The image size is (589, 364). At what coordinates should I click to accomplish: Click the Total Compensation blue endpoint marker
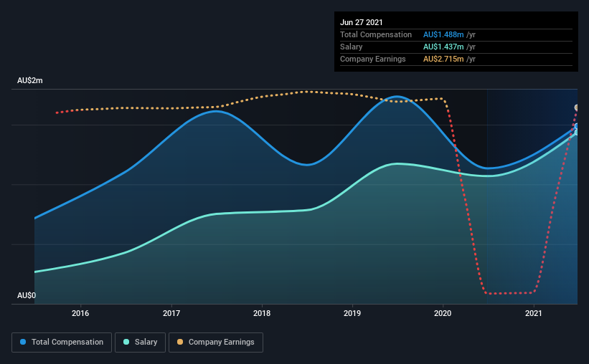pos(577,126)
